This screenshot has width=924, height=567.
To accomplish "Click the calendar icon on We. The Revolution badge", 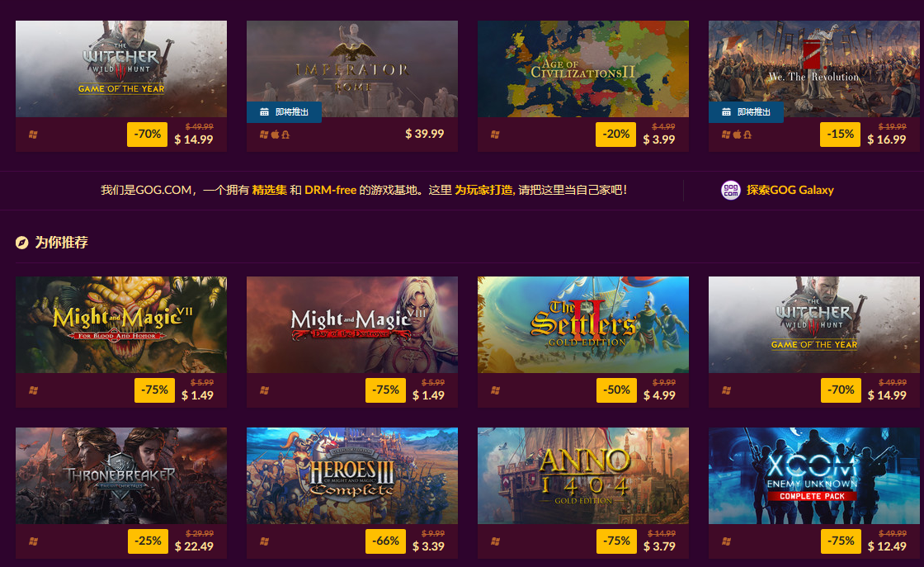I will 727,112.
